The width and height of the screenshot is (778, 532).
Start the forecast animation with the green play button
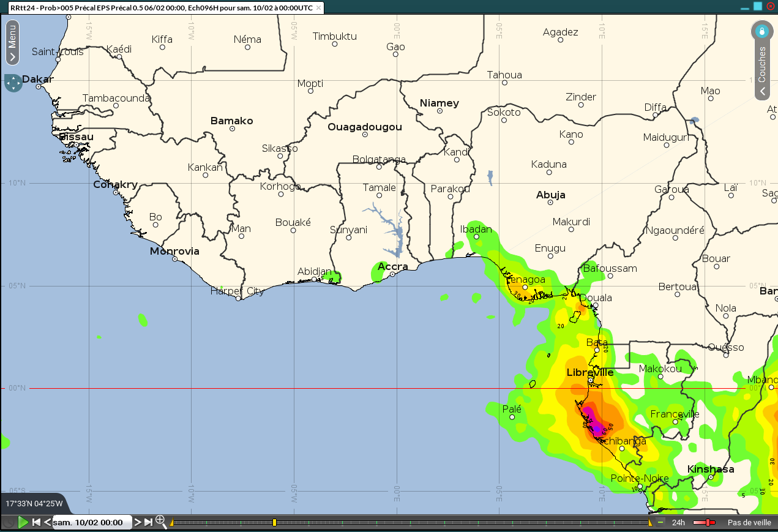point(23,522)
